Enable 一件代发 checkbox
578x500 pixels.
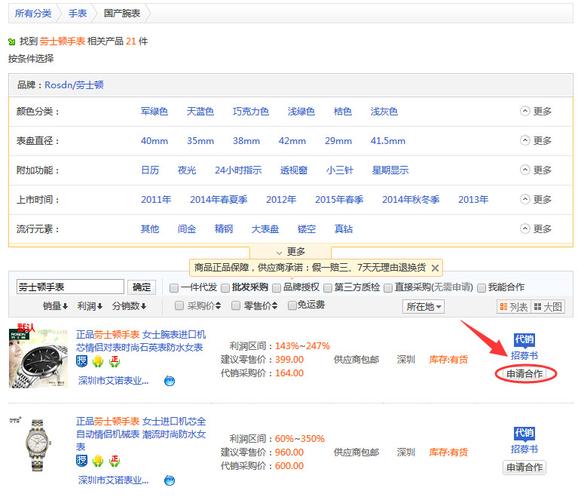174,288
